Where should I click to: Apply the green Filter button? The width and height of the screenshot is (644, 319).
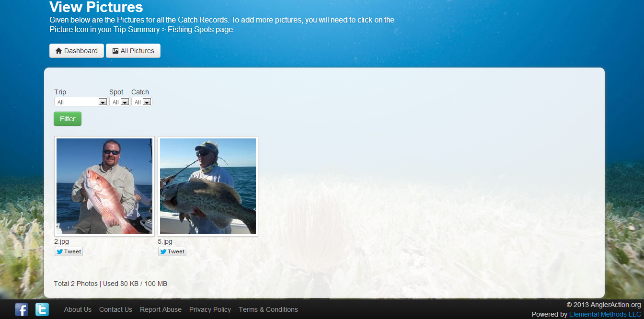pos(68,119)
